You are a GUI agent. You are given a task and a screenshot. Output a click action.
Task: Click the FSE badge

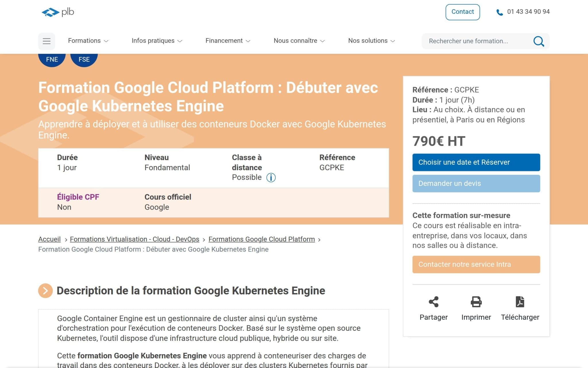[x=84, y=60]
